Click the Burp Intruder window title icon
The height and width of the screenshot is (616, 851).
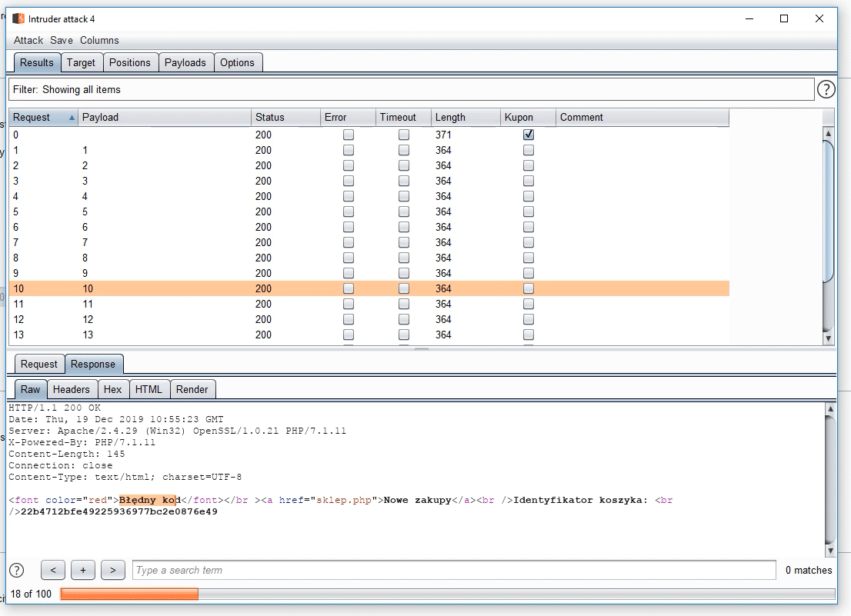pos(18,19)
